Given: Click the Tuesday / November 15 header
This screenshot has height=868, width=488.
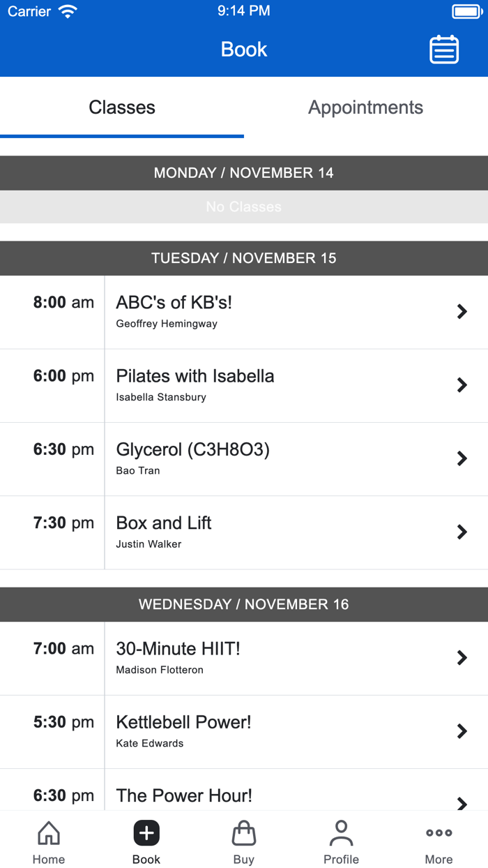Looking at the screenshot, I should 244,258.
